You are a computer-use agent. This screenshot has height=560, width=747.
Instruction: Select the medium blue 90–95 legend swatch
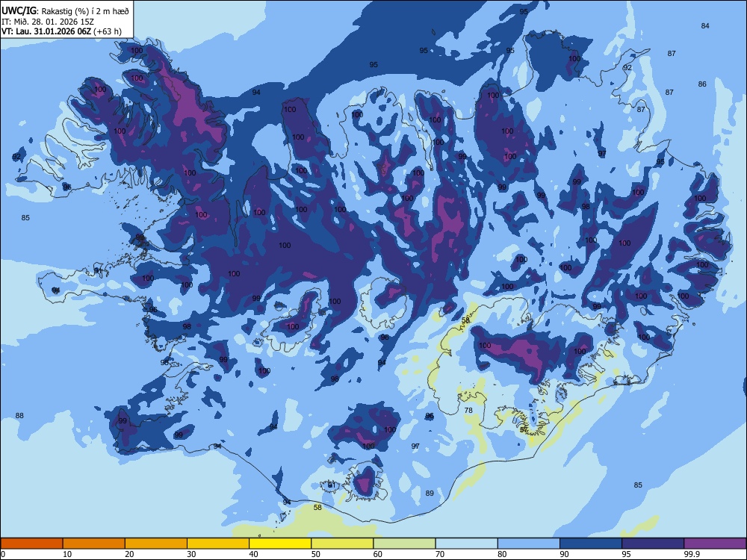591,544
